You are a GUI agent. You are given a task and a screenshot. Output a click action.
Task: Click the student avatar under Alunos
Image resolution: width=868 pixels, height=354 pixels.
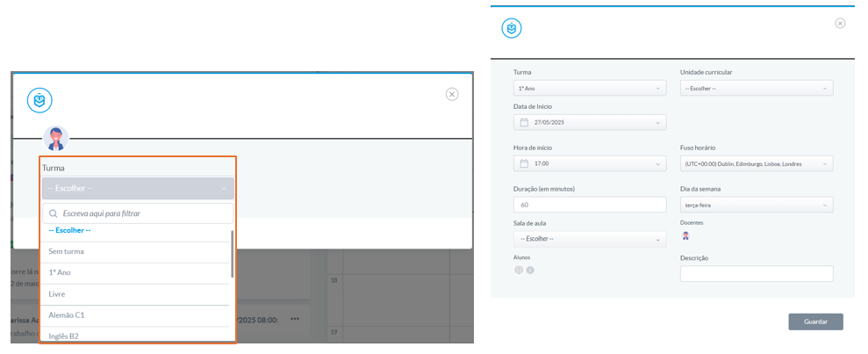(519, 271)
